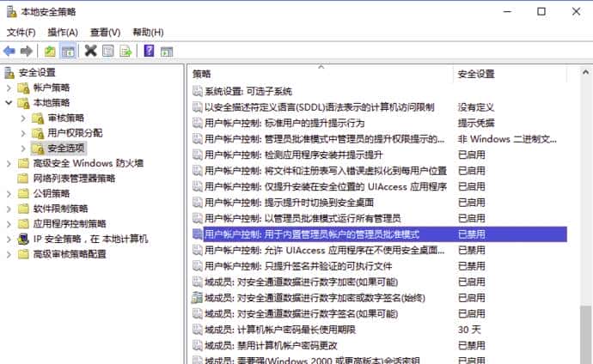Expand the 软件限制策略 tree node
The width and height of the screenshot is (593, 364).
9,209
